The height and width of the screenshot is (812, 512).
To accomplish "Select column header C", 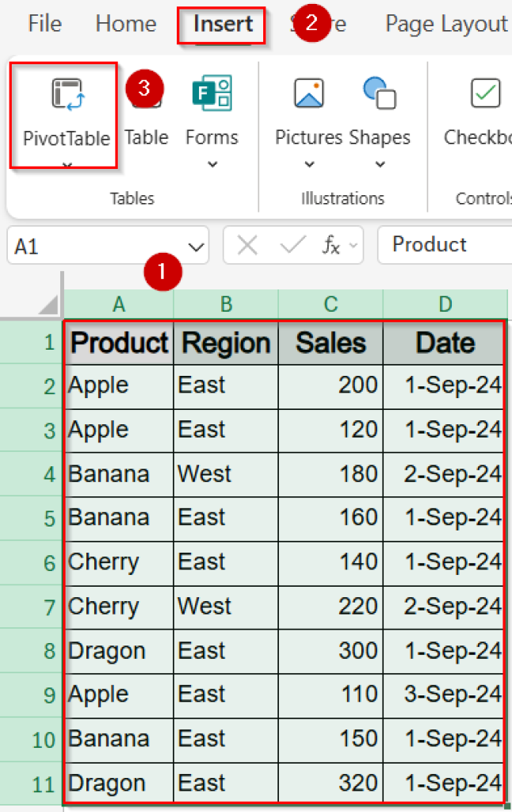I will pyautogui.click(x=330, y=304).
